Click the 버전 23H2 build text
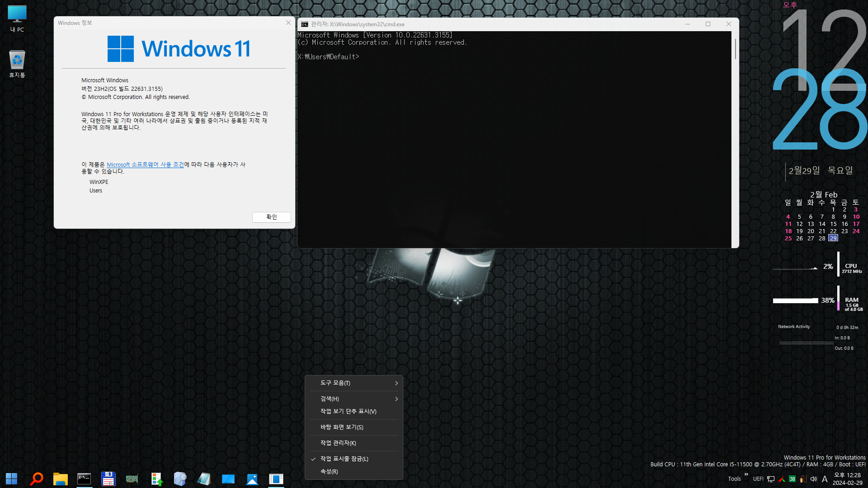 tap(122, 89)
